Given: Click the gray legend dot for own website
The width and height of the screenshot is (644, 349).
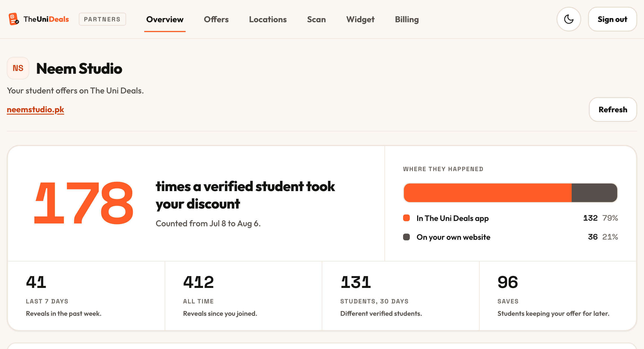Looking at the screenshot, I should [x=406, y=237].
